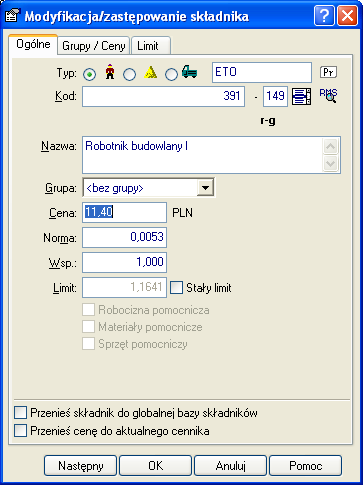Viewport: 363px width, 485px height.
Task: Click the code suffix field 149
Action: point(275,96)
